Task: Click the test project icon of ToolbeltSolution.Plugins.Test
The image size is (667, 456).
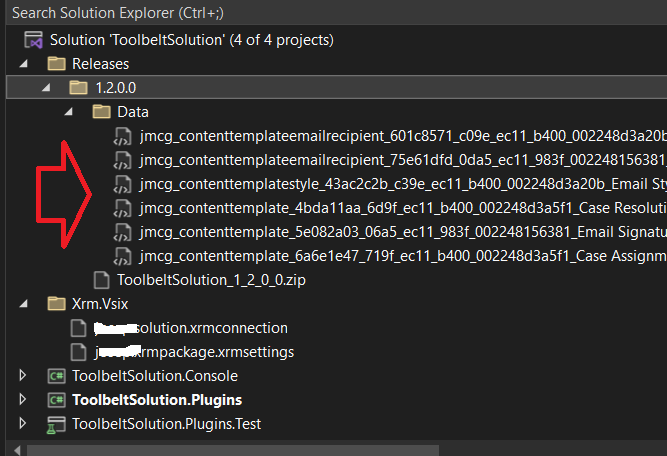Action: click(x=56, y=424)
